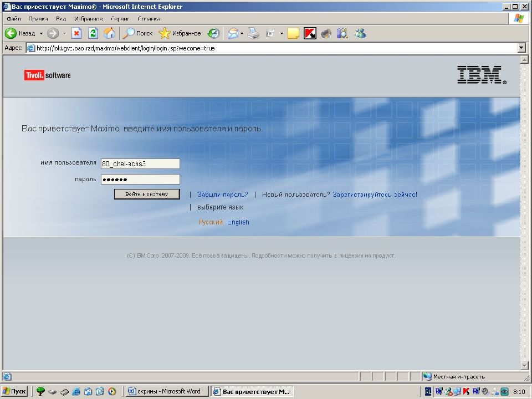Open browsing History from the toolbar clock icon
532x399 pixels.
coord(214,33)
